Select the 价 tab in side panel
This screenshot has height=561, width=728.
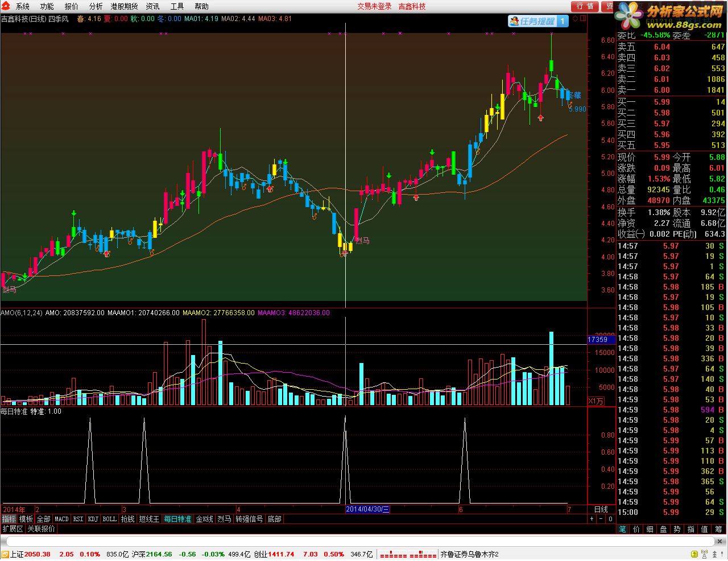click(636, 529)
